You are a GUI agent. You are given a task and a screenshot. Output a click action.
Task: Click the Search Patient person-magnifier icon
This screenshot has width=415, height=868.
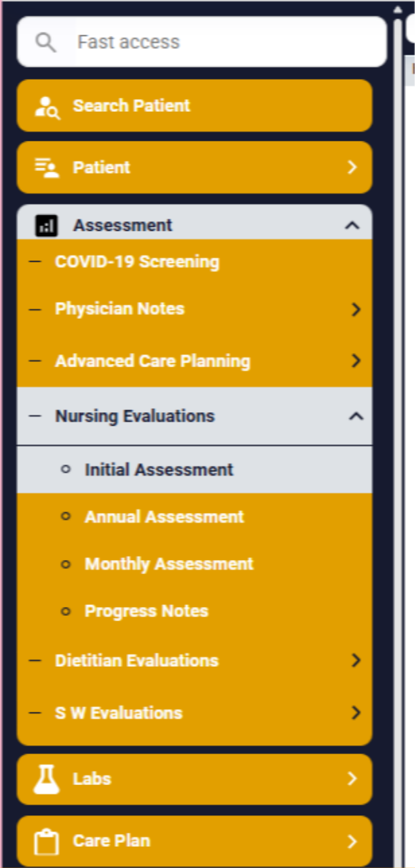(48, 106)
